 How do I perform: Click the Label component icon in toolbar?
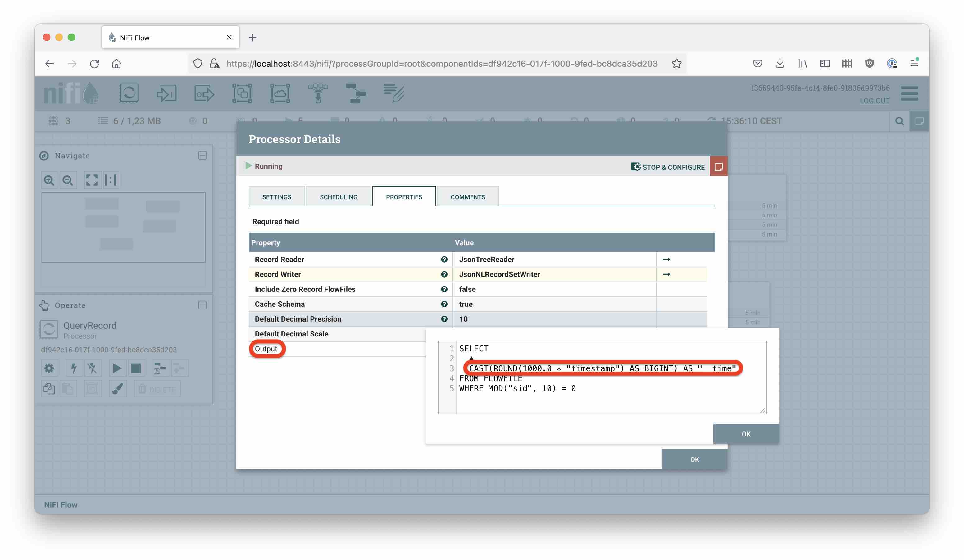tap(393, 93)
